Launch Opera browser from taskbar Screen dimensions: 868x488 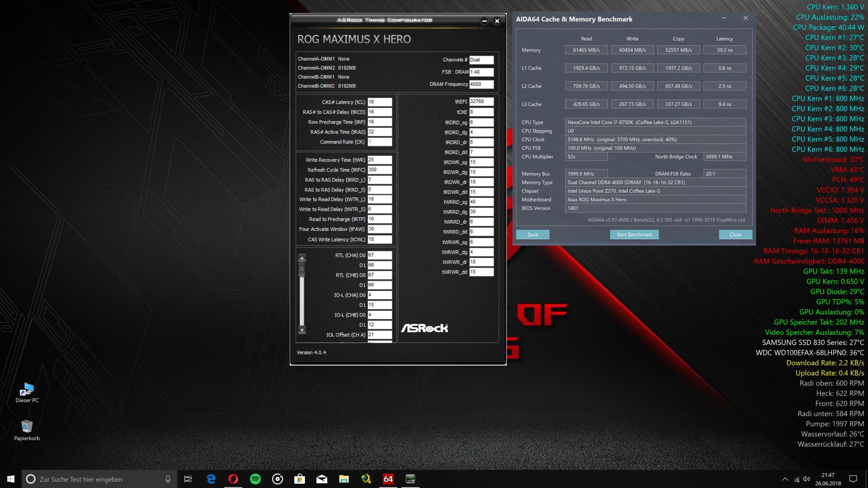233,479
